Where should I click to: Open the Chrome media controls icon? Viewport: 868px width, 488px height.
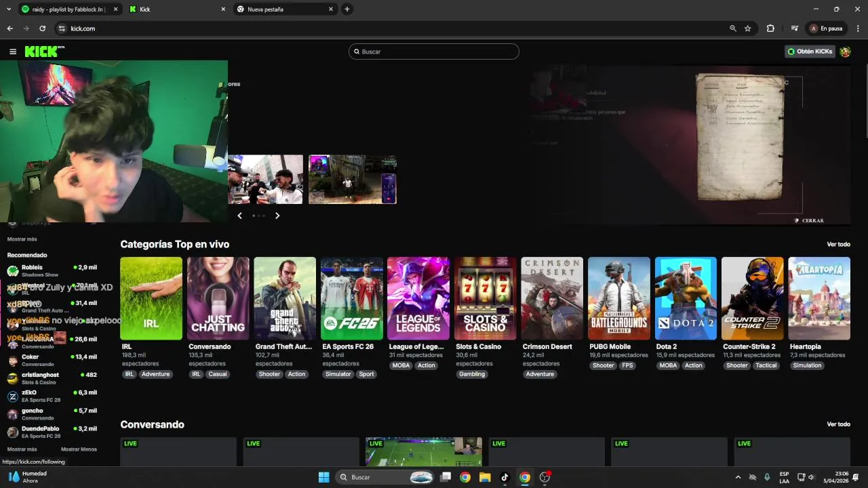tap(795, 28)
